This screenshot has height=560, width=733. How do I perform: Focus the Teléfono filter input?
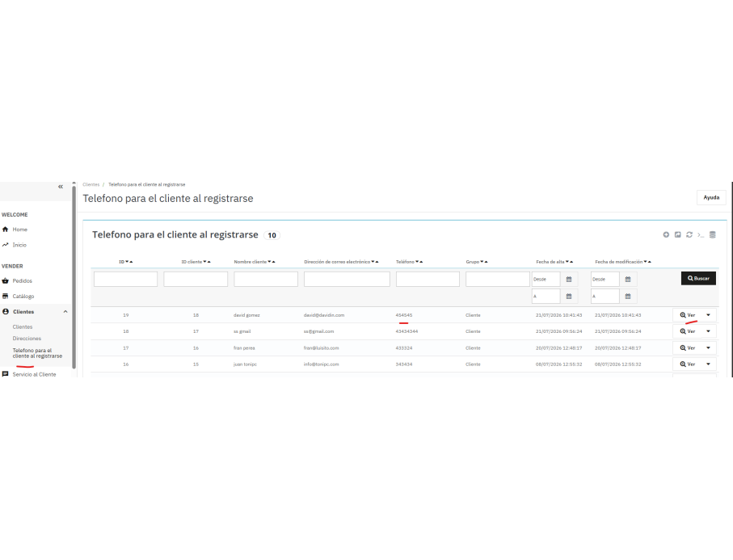tap(428, 279)
